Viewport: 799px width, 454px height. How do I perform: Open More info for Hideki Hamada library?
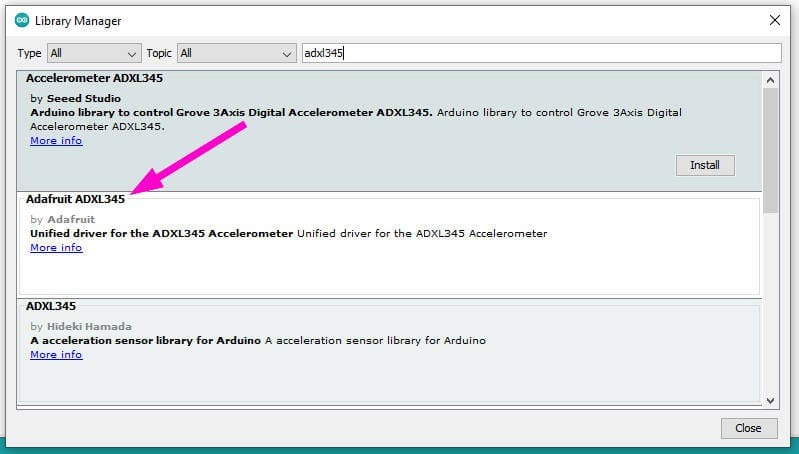tap(56, 355)
